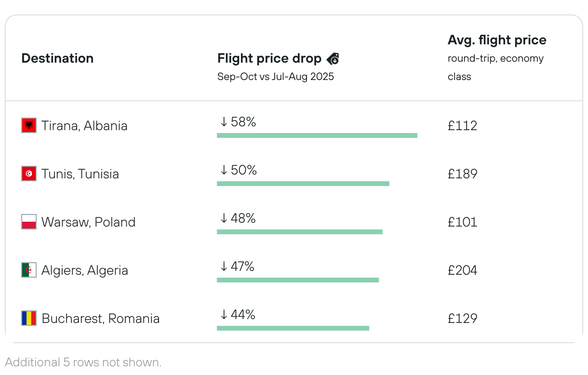This screenshot has height=375, width=588.
Task: Open the Tirana, Albania destination
Action: [84, 126]
